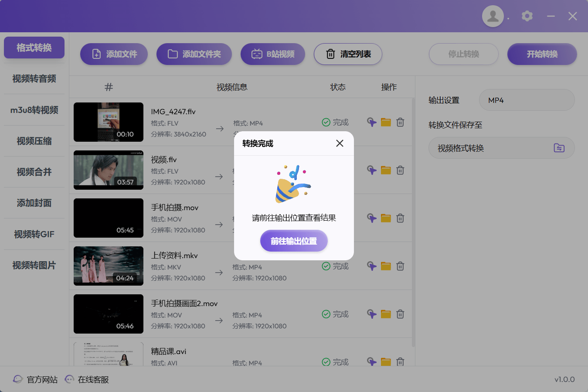Click the user avatar icon
The image size is (588, 392).
click(493, 17)
